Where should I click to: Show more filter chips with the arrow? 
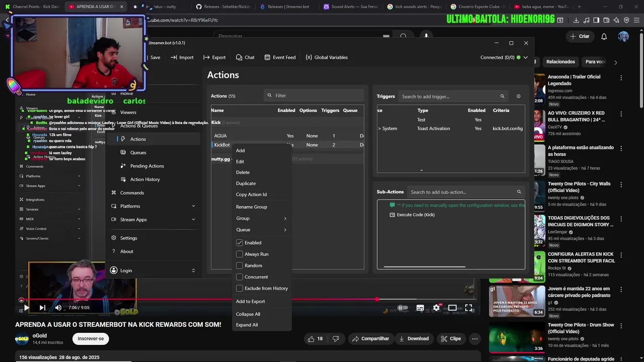(x=615, y=62)
